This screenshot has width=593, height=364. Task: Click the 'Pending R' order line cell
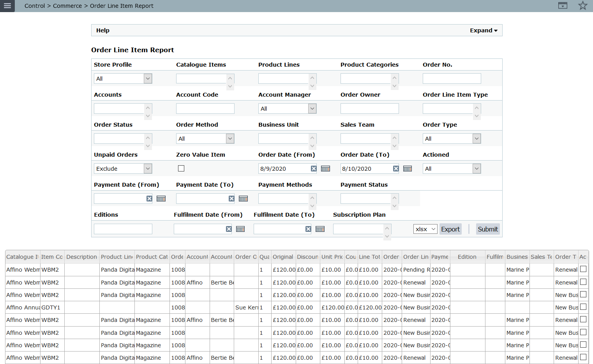point(416,270)
